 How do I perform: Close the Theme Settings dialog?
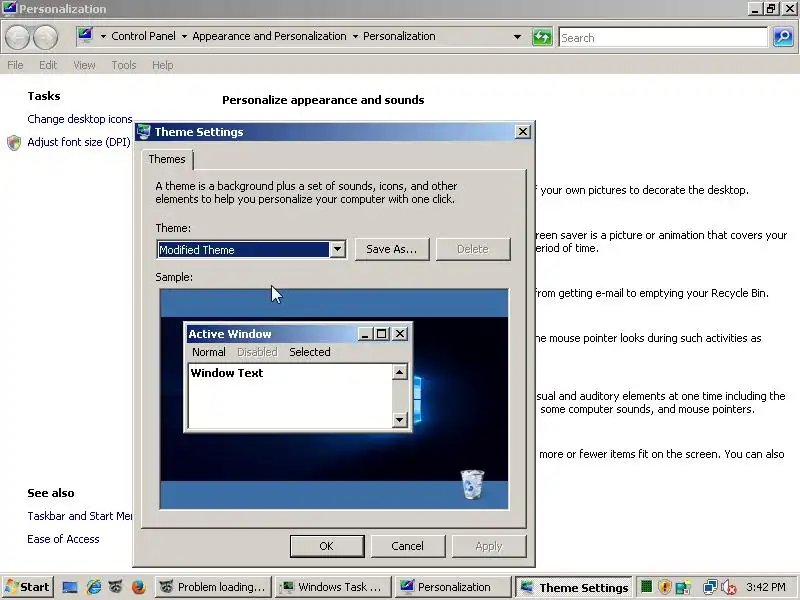point(523,132)
